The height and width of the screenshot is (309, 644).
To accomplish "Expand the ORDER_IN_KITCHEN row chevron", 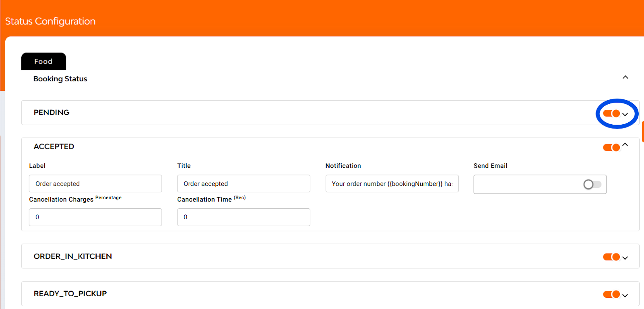I will coord(625,258).
